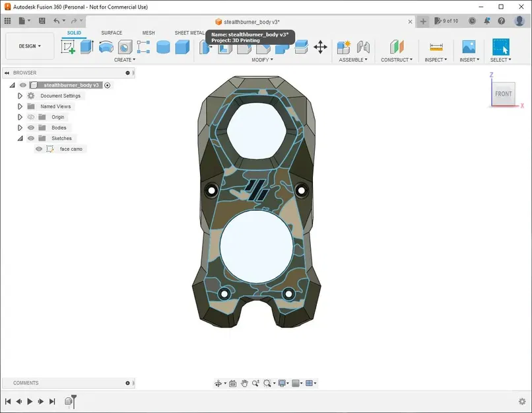Select the Hole tool
Screen dimensions: 532x413
(x=125, y=47)
